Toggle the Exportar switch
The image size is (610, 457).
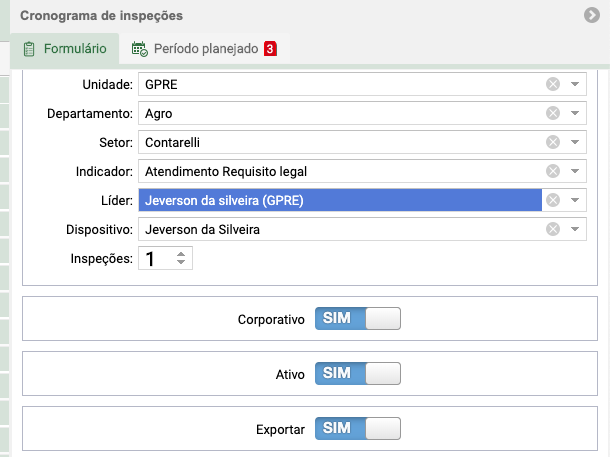[358, 429]
